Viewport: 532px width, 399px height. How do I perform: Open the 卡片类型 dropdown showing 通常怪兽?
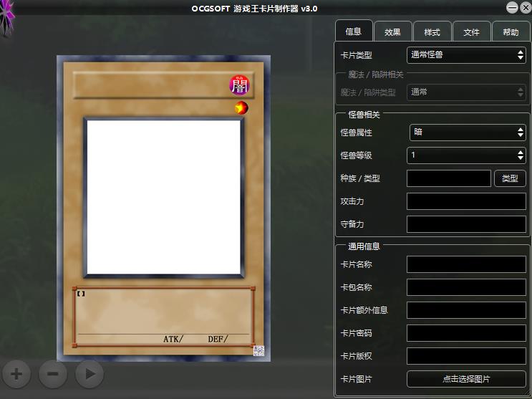(x=466, y=55)
